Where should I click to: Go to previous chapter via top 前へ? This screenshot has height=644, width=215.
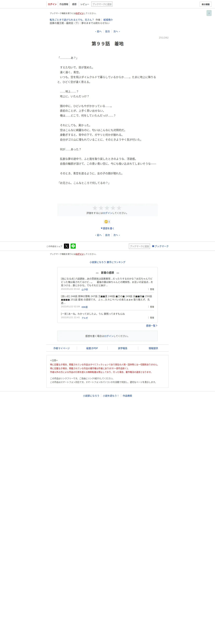98,31
